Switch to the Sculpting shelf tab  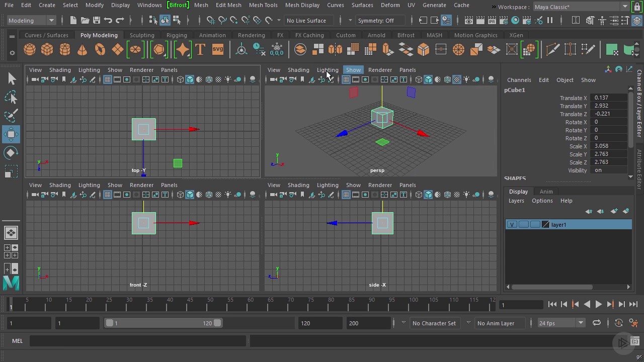141,35
